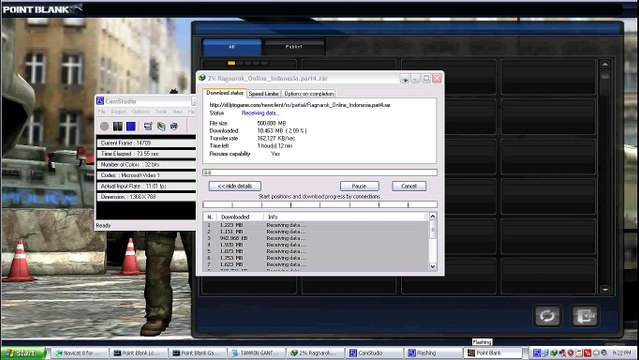Screen dimensions: 639x360
Task: Switch to CamStudio taskbar item
Action: coord(374,353)
